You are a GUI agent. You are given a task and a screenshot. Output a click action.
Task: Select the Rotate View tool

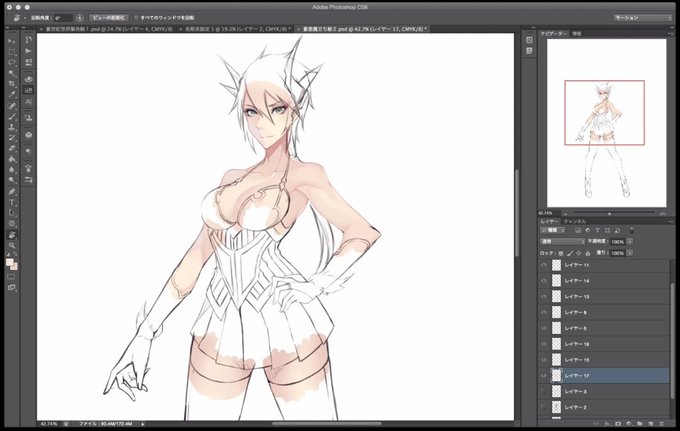point(12,235)
